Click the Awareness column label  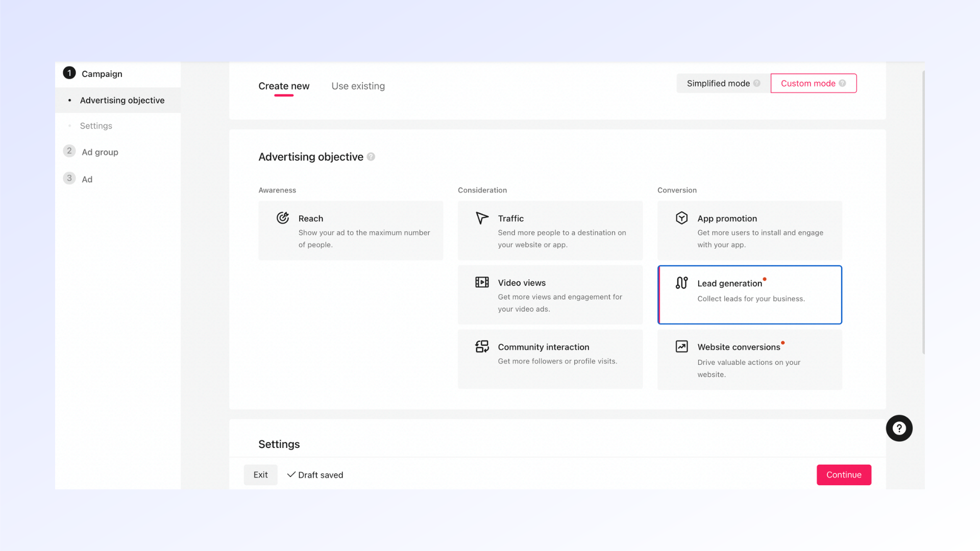click(277, 190)
